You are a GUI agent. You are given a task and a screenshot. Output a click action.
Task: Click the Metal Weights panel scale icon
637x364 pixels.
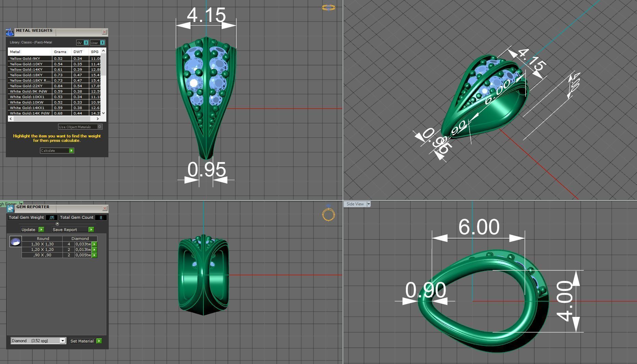(10, 32)
